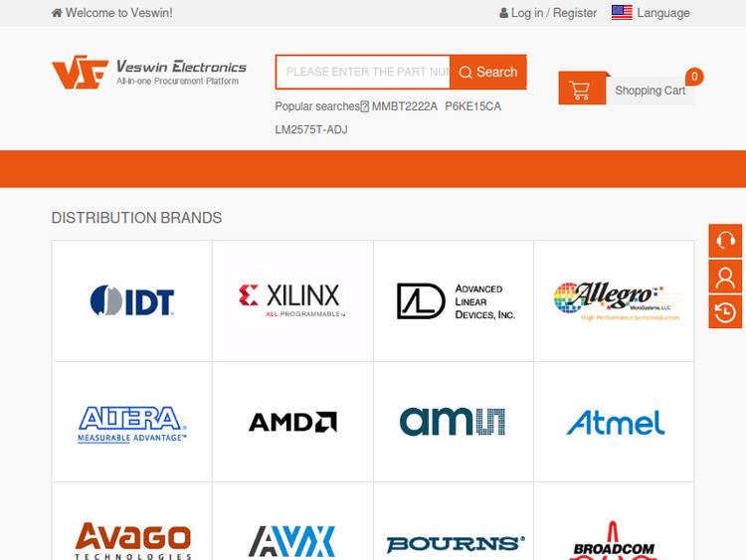Choose the Atmel brand logo
Image resolution: width=746 pixels, height=560 pixels.
click(x=615, y=422)
